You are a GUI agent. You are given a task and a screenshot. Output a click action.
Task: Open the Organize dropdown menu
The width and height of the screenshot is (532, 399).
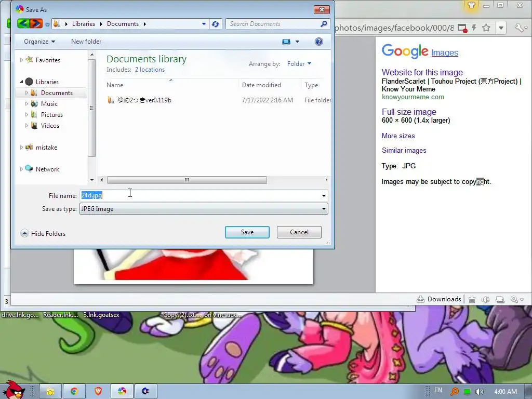pyautogui.click(x=39, y=42)
